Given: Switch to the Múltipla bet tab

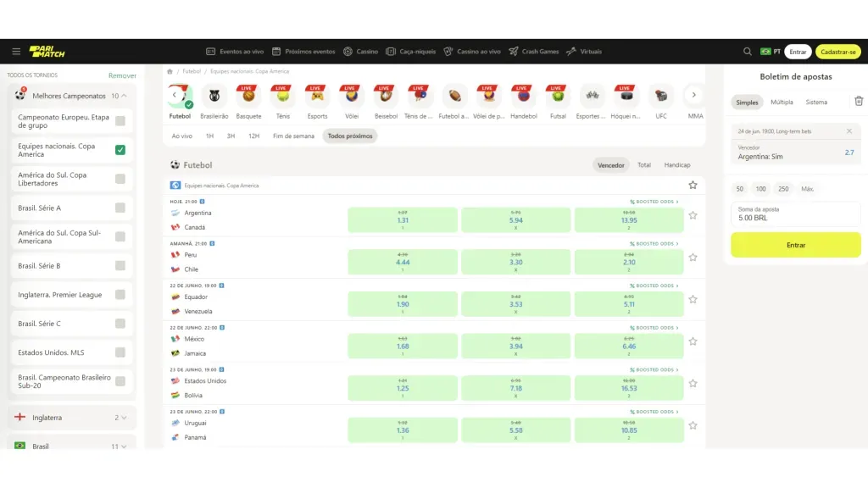Looking at the screenshot, I should [782, 102].
